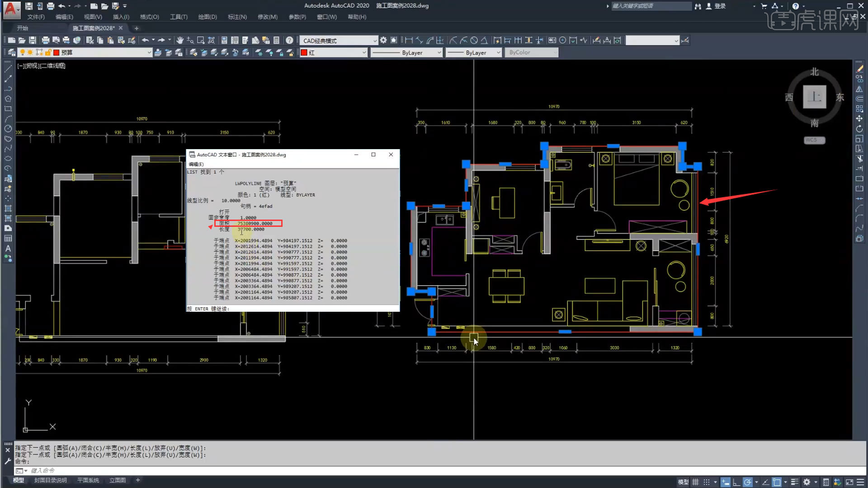Viewport: 868px width, 488px height.
Task: Click the Linear dimension icon
Action: (x=409, y=40)
